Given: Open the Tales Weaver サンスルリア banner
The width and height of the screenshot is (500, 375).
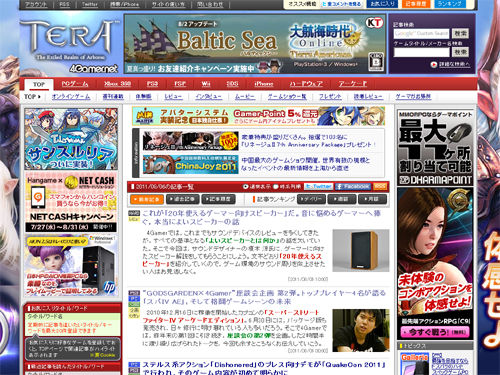Looking at the screenshot, I should pos(71,139).
